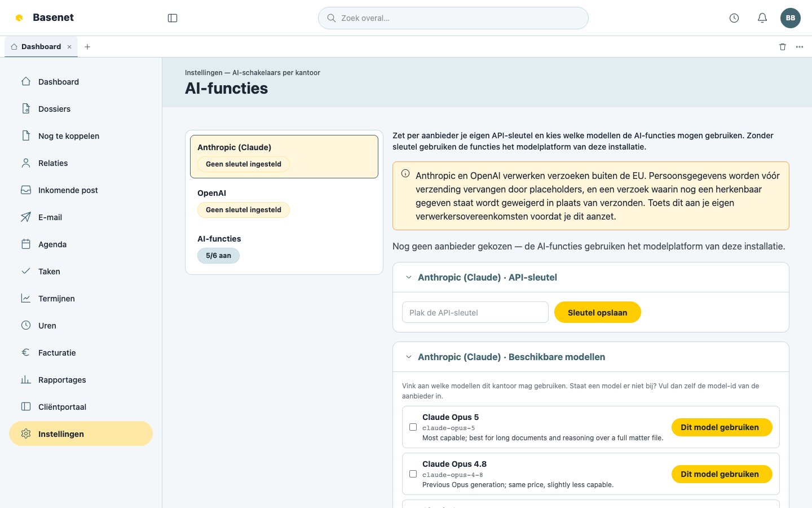812x508 pixels.
Task: Click the Nog geen aanbieder gekozen notice
Action: pyautogui.click(x=589, y=246)
